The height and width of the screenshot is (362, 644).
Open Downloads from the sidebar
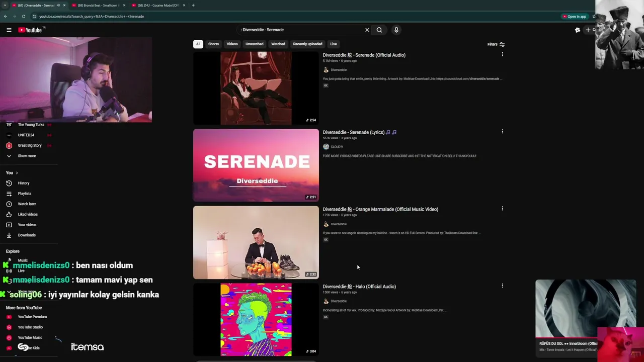27,235
